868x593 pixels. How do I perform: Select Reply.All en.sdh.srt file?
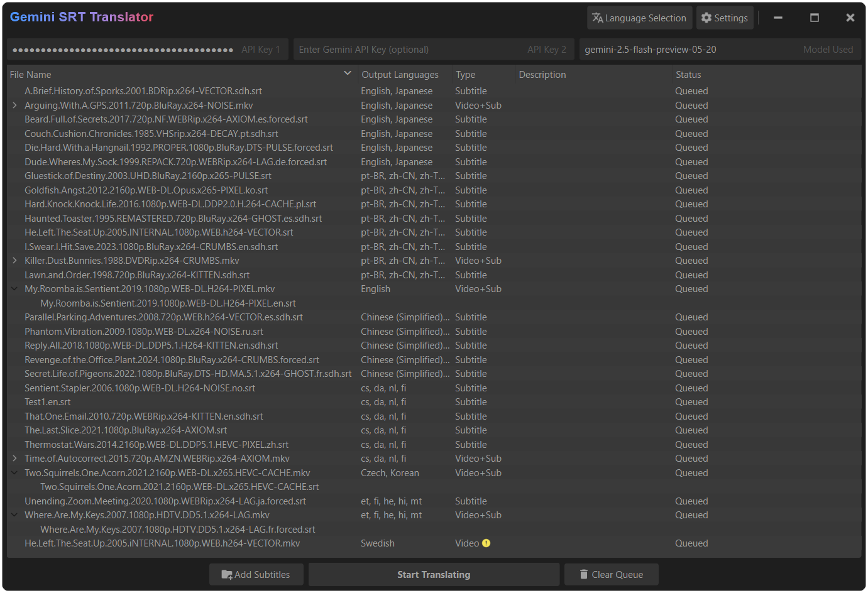click(151, 345)
